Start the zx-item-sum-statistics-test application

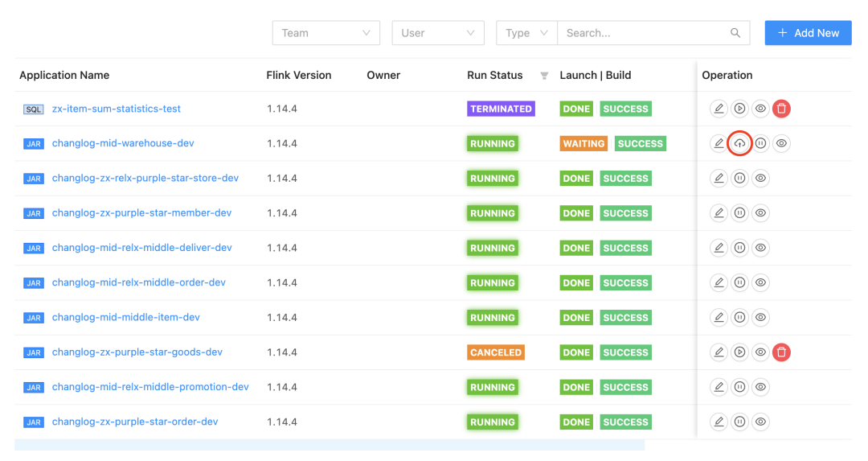coord(739,109)
